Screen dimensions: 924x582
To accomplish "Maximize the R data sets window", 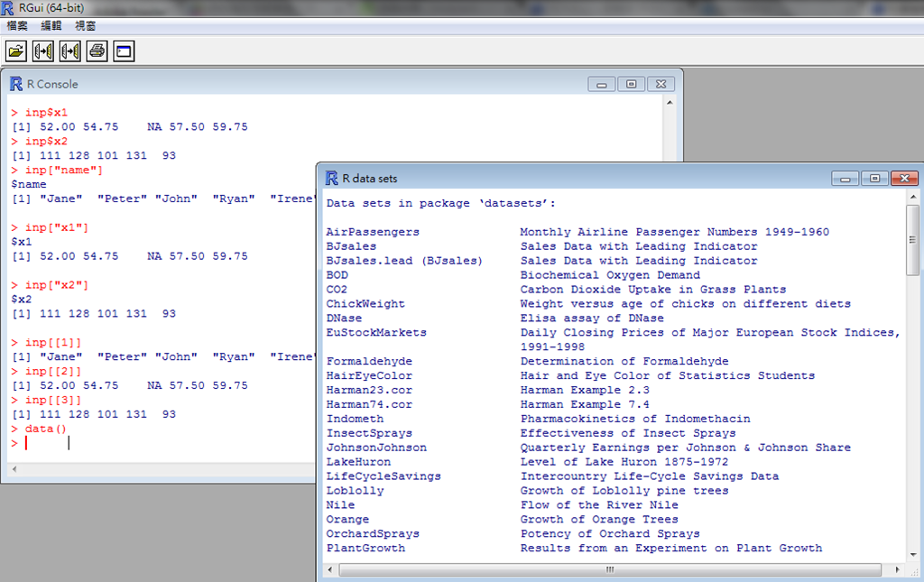I will pyautogui.click(x=874, y=178).
